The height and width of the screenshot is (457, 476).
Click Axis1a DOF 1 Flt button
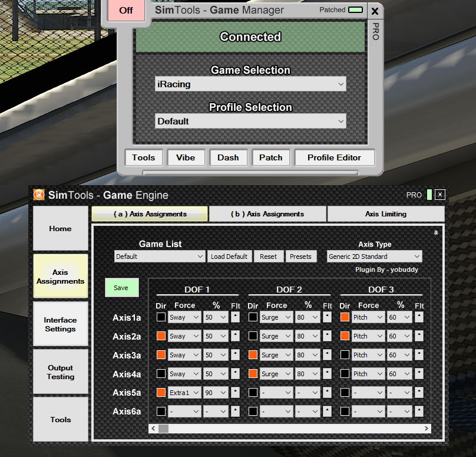(235, 317)
